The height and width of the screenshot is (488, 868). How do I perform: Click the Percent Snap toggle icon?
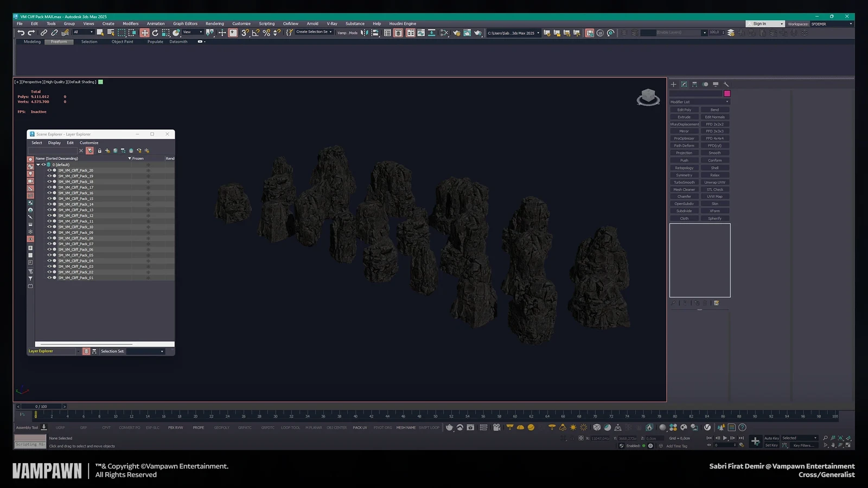point(266,33)
